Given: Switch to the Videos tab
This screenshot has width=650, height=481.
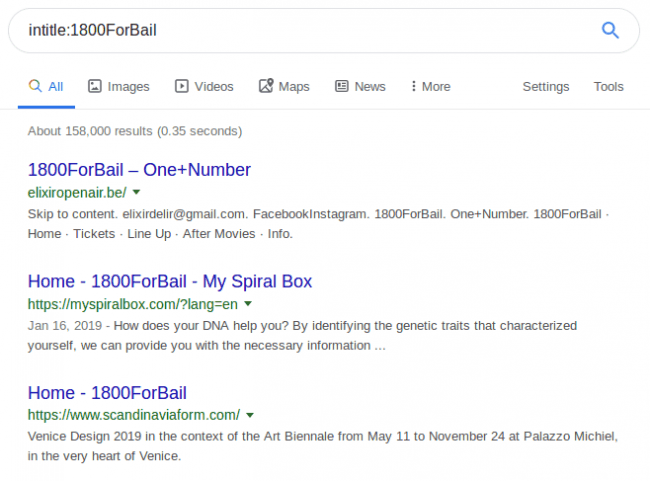Looking at the screenshot, I should point(204,87).
